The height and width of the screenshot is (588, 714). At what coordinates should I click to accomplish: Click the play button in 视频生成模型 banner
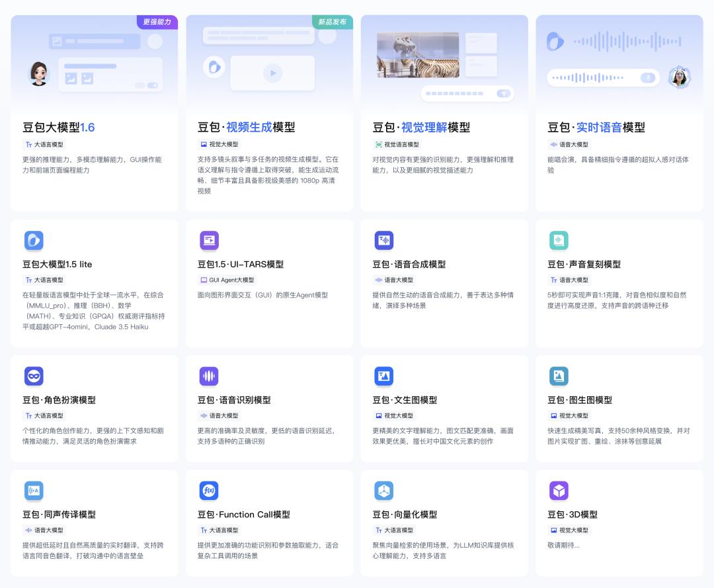(273, 73)
